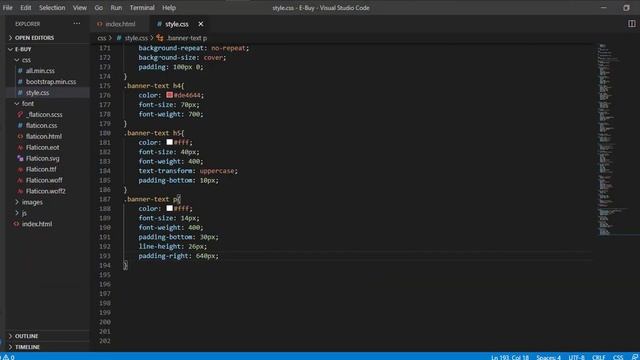Click the uppercase value on line 184
The height and width of the screenshot is (360, 640).
pos(217,171)
